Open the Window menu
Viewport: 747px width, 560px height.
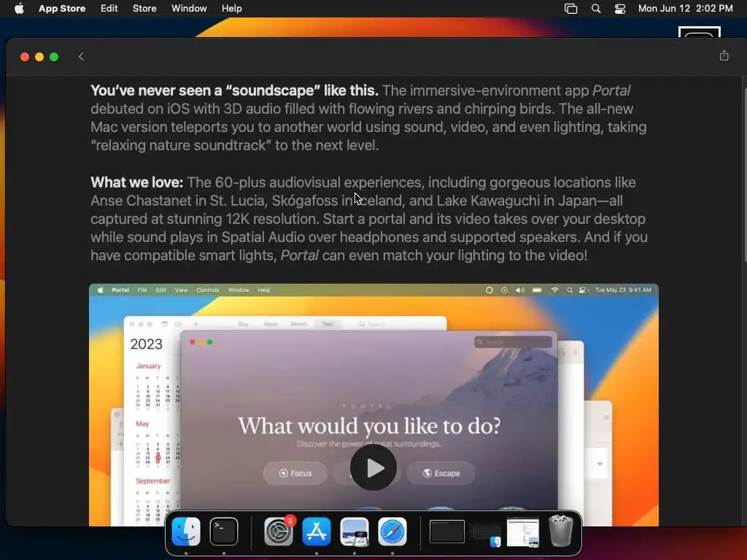pyautogui.click(x=189, y=8)
